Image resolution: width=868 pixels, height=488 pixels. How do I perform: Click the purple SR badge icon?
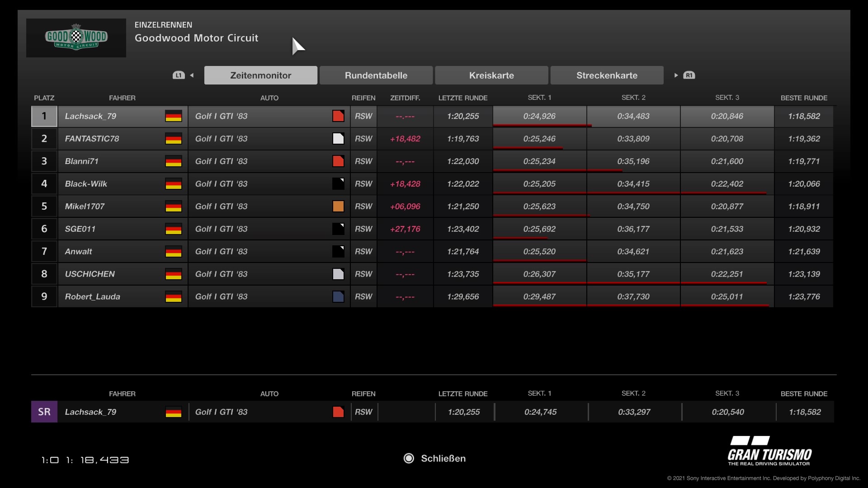coord(44,412)
